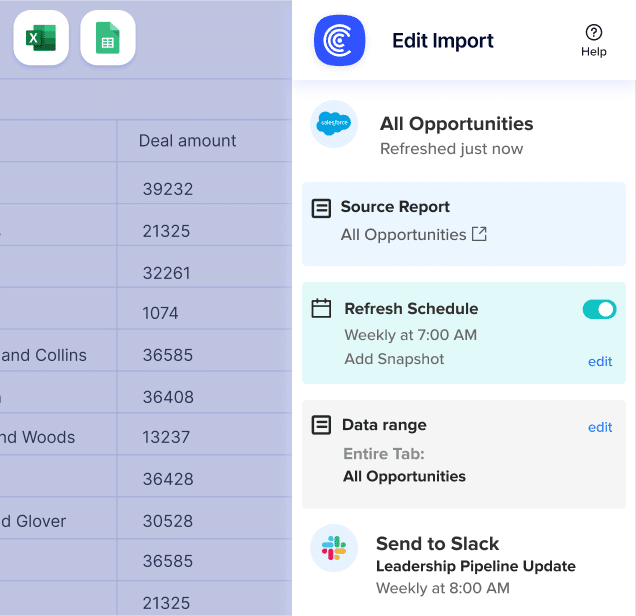Click the Salesforce cloud icon
The height and width of the screenshot is (616, 636).
click(334, 124)
